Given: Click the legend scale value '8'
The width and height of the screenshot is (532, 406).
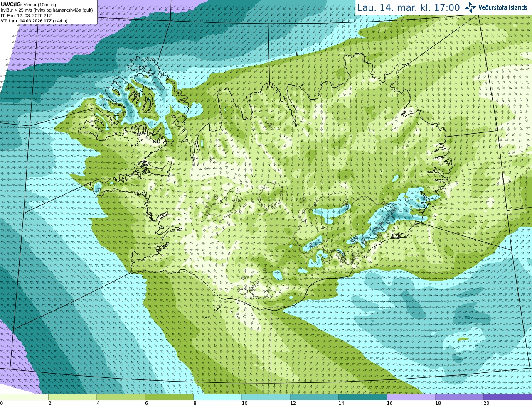Looking at the screenshot, I should point(195,403).
